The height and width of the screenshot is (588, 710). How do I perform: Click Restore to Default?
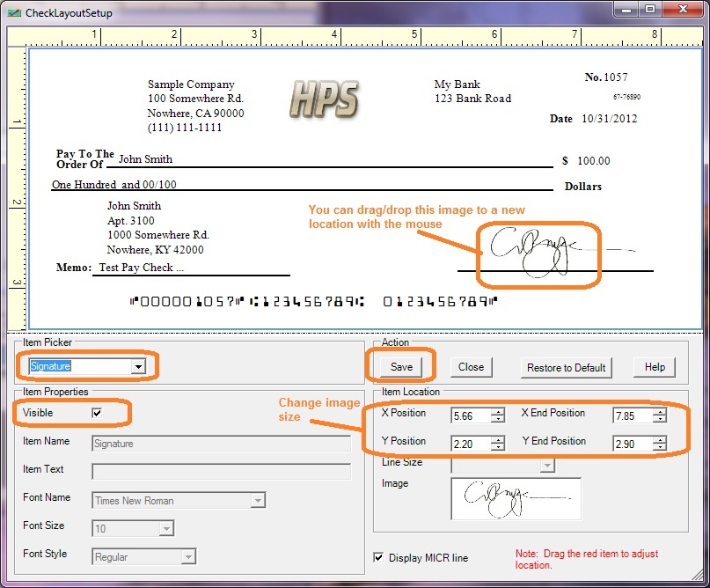coord(568,367)
